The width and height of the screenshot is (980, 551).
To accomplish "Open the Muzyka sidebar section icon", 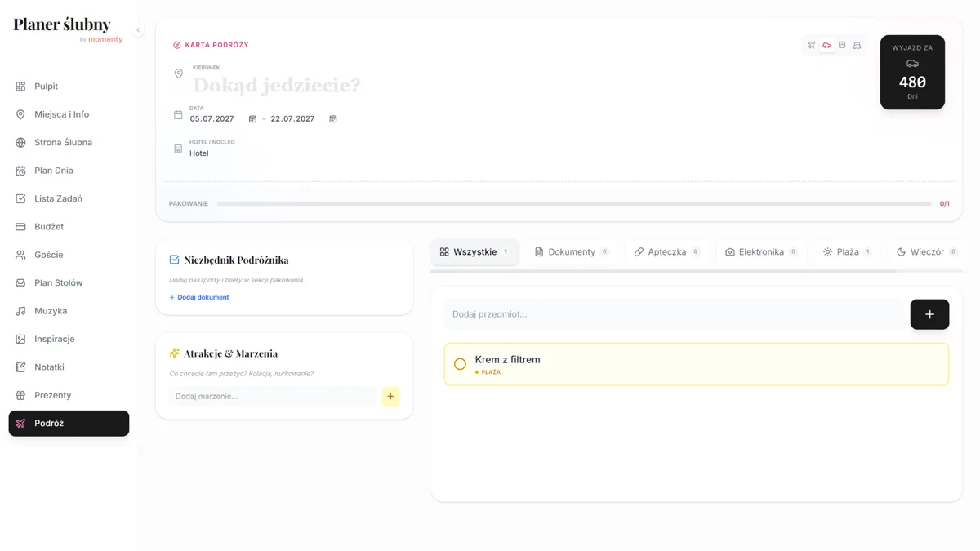I will [20, 310].
